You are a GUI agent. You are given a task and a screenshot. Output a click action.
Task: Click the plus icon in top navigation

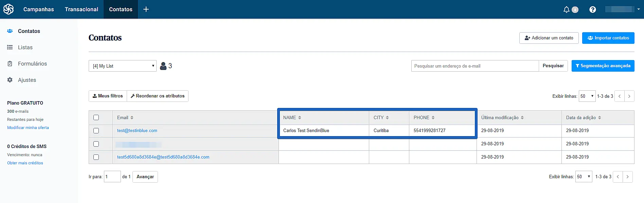click(x=146, y=9)
